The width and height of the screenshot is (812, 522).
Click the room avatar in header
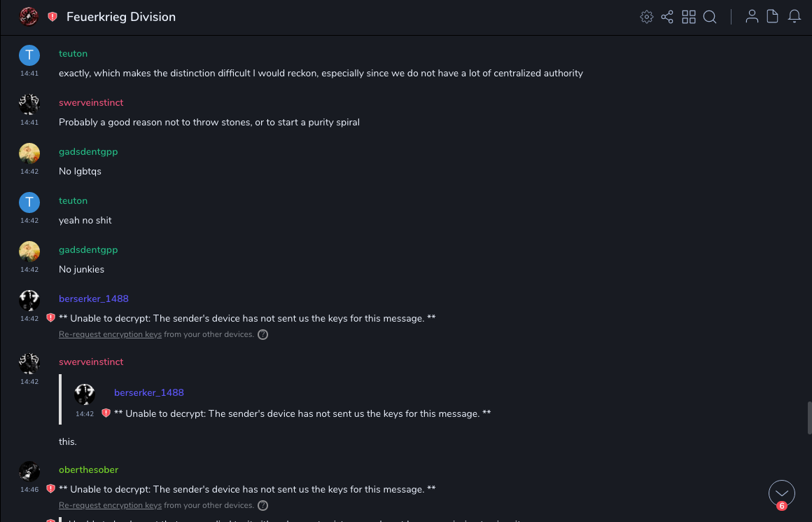(29, 16)
